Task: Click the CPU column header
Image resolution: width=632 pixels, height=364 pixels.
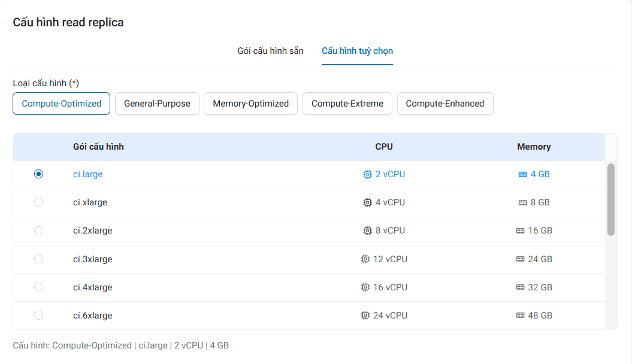Action: [x=384, y=147]
